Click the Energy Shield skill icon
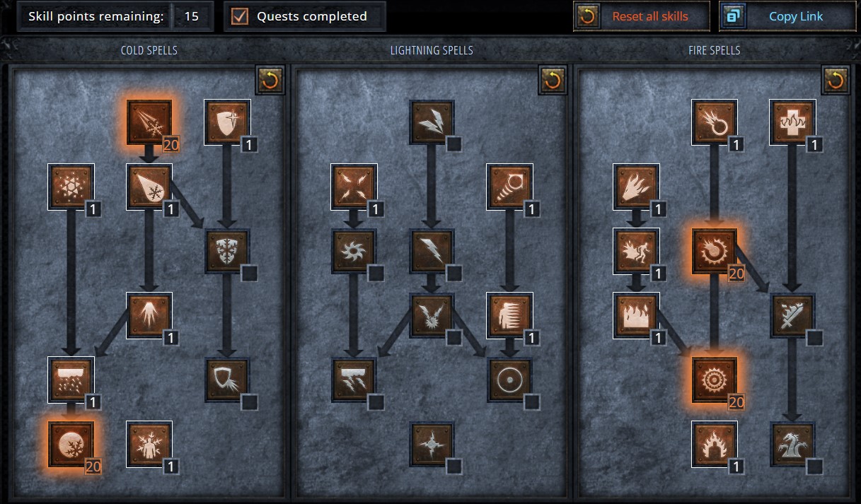Screen dimensions: 861x504 pos(509,380)
